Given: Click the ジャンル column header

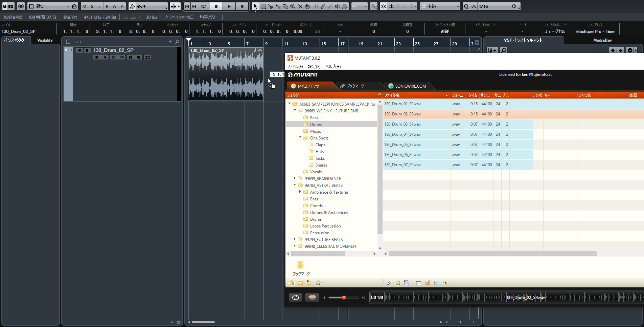Looking at the screenshot, I should tap(602, 95).
